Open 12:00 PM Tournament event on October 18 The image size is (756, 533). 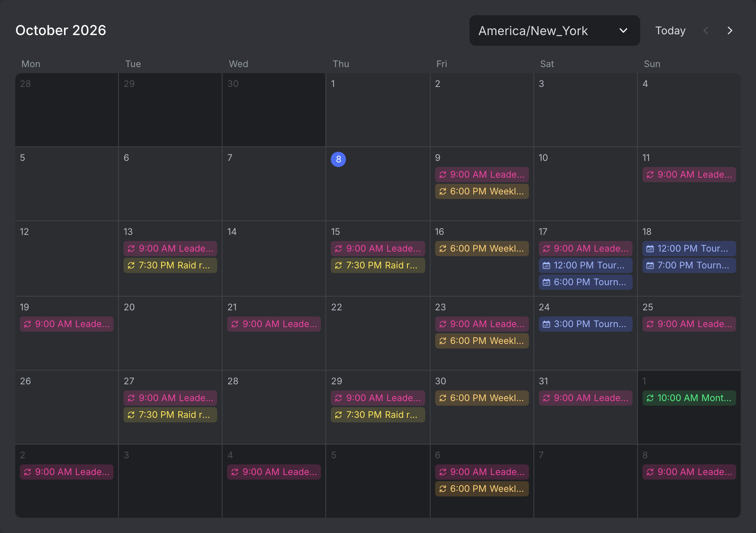pos(689,249)
